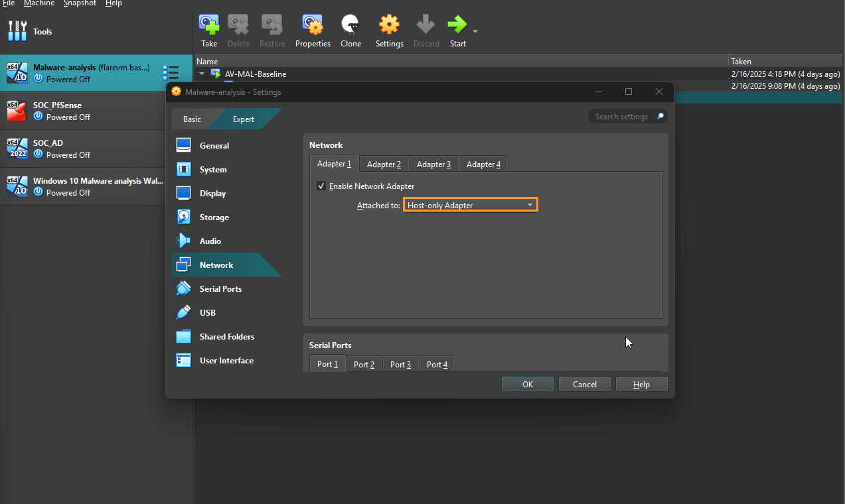The image size is (845, 504).
Task: Open the File menu
Action: click(x=8, y=3)
